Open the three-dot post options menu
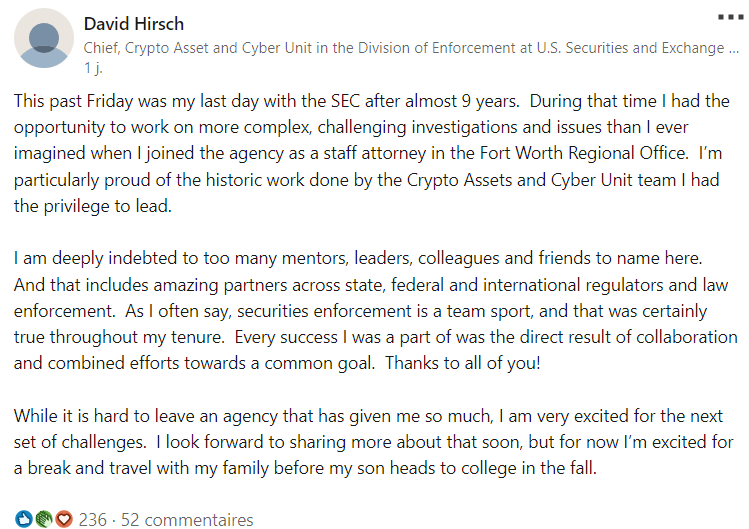This screenshot has height=529, width=749. coord(731,17)
